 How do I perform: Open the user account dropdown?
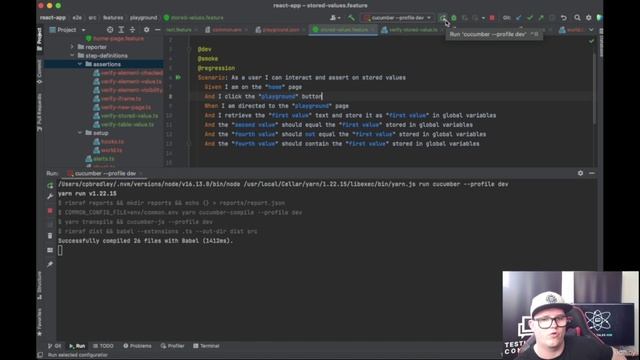pos(335,18)
